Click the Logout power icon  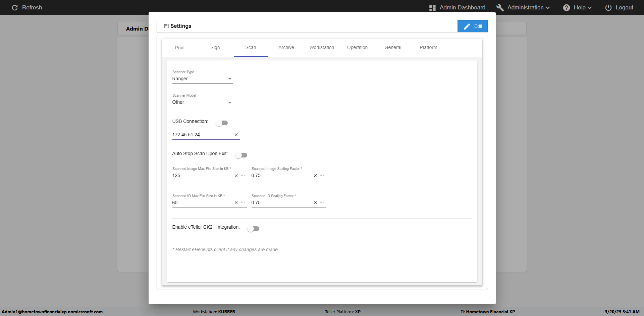click(608, 7)
